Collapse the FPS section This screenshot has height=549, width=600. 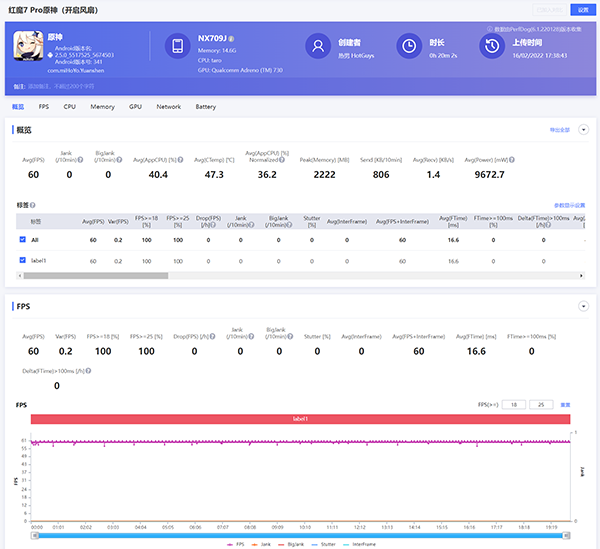pos(583,306)
